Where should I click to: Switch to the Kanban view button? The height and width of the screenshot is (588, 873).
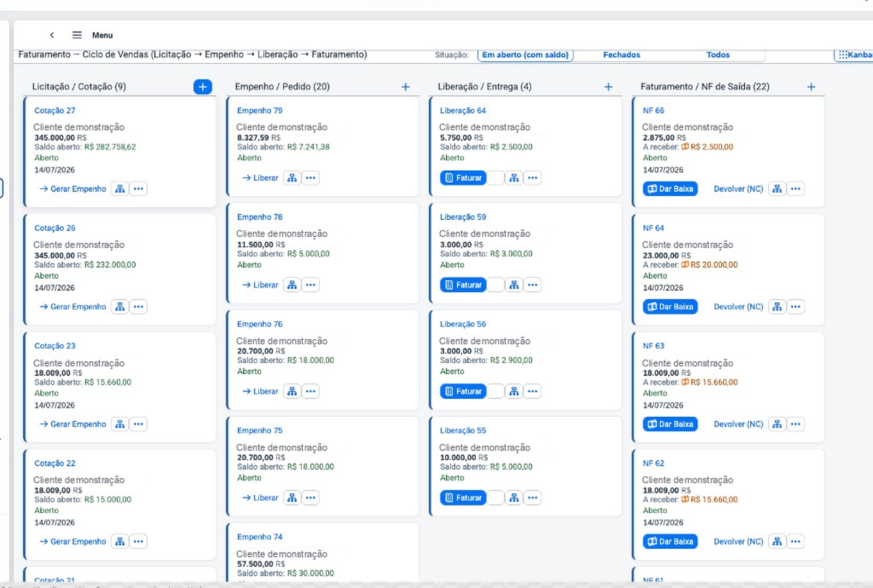[854, 55]
